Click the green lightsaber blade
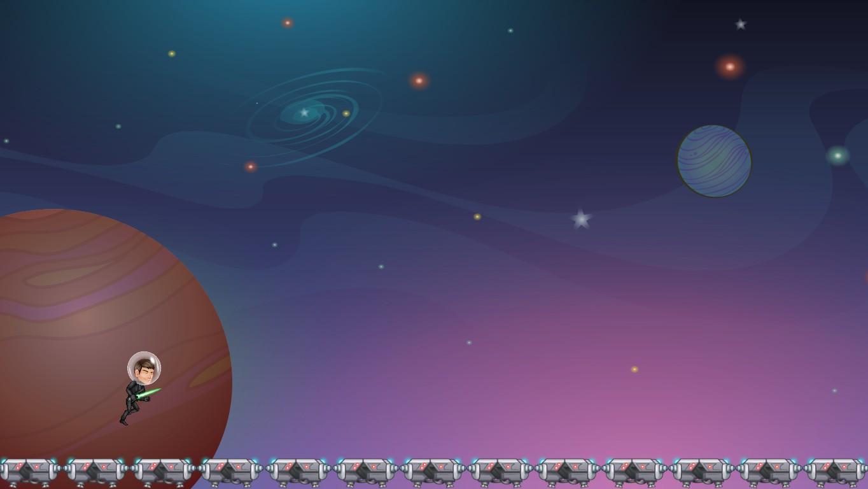868x489 pixels. click(x=150, y=393)
